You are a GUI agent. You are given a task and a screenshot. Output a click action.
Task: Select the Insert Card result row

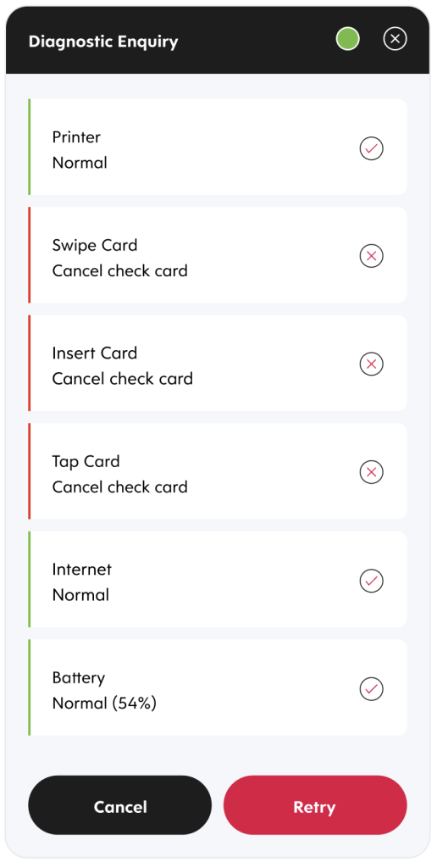[218, 363]
